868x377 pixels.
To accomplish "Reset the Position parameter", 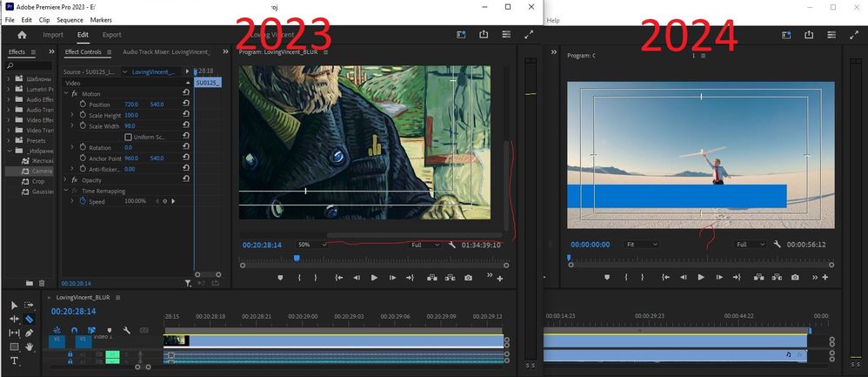I will point(186,104).
